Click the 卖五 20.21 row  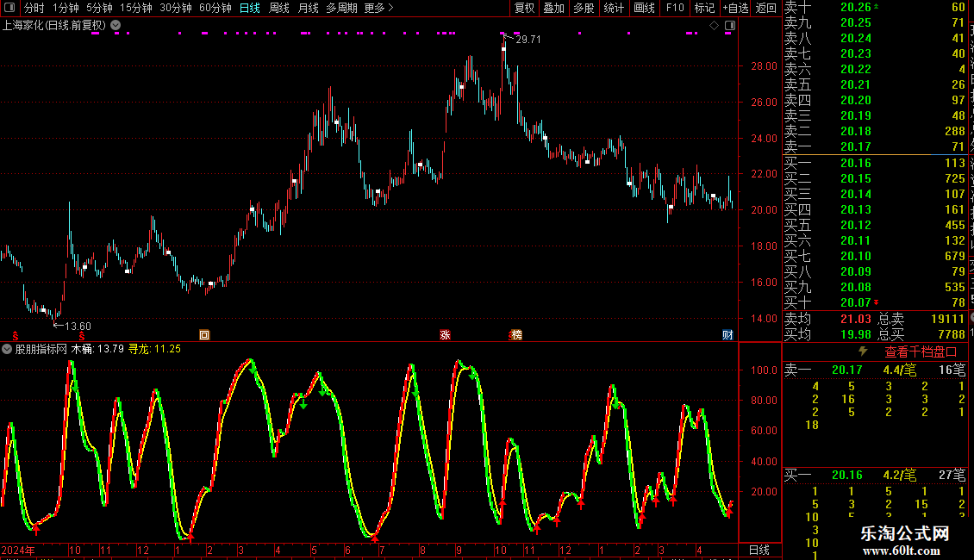(x=875, y=84)
